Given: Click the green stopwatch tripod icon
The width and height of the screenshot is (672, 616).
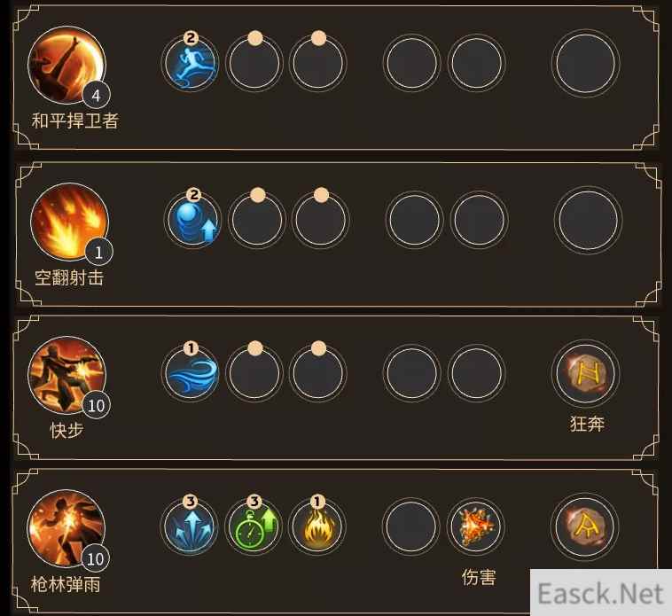Looking at the screenshot, I should coord(254,526).
